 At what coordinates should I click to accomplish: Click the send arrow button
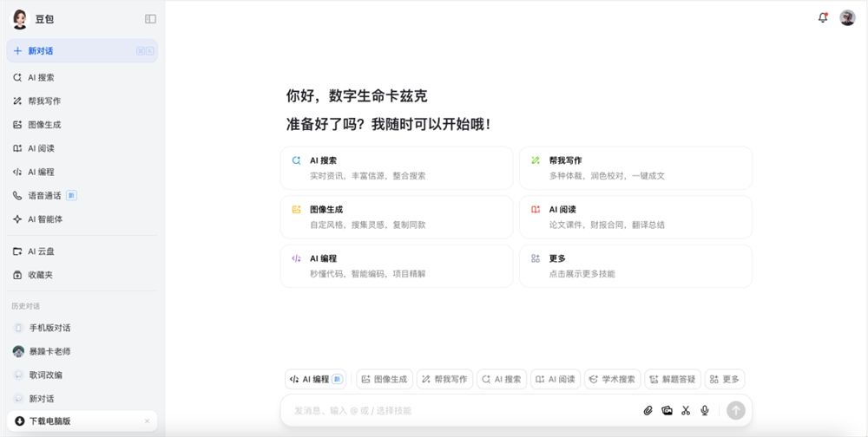tap(736, 410)
